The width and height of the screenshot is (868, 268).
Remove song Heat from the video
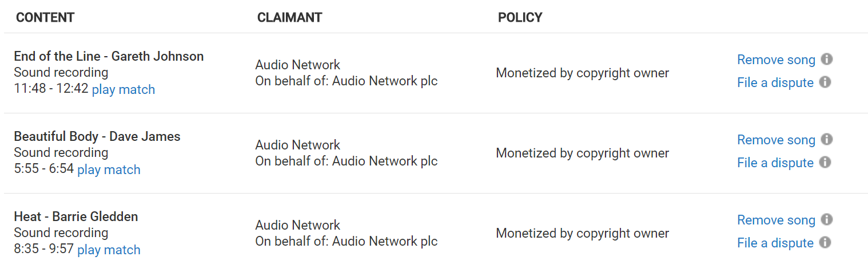(x=776, y=220)
